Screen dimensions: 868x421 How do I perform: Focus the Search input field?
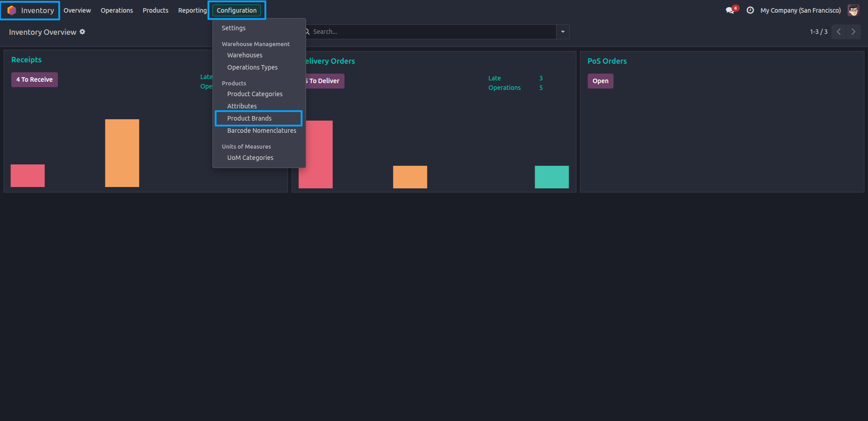coord(432,32)
